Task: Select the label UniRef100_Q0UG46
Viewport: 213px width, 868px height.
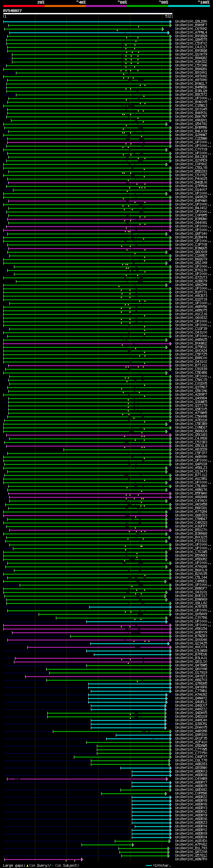Action: (191, 640)
